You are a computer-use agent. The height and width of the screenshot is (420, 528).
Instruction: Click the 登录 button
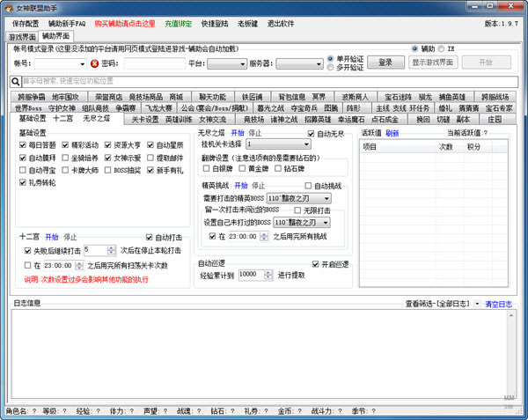[385, 63]
